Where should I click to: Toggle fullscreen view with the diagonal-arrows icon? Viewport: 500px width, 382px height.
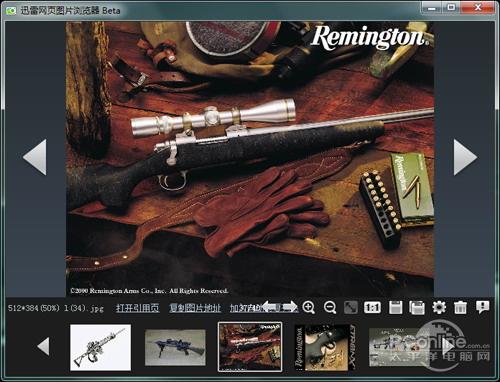pos(351,307)
